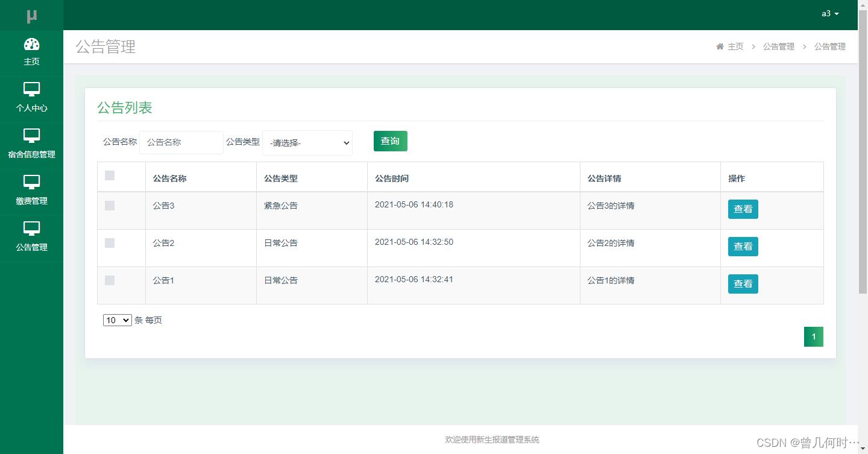Click 日常公告 in the 公告2 row
868x454 pixels.
281,243
